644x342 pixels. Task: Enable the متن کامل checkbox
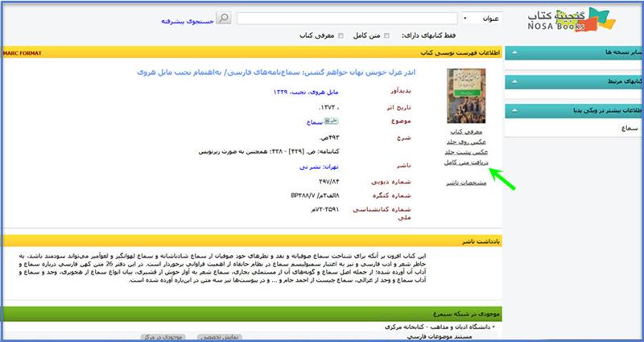tap(388, 35)
